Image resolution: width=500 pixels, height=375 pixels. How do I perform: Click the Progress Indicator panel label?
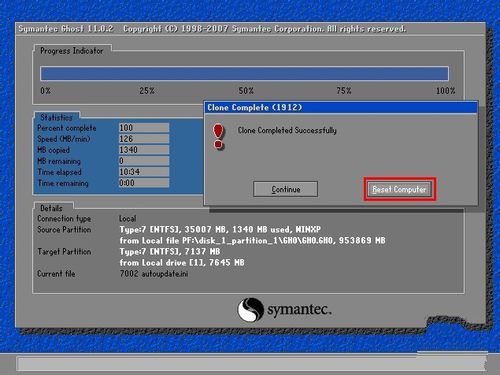click(x=72, y=51)
